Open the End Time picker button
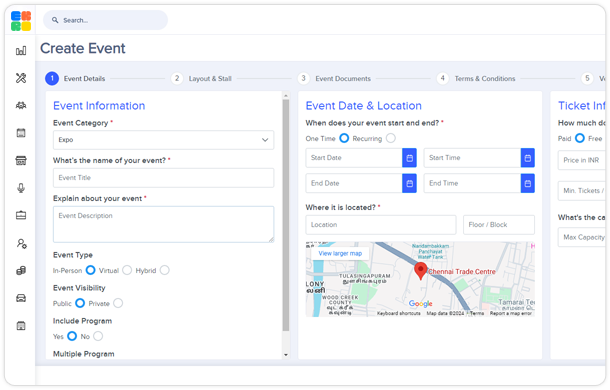610x390 pixels. click(528, 183)
